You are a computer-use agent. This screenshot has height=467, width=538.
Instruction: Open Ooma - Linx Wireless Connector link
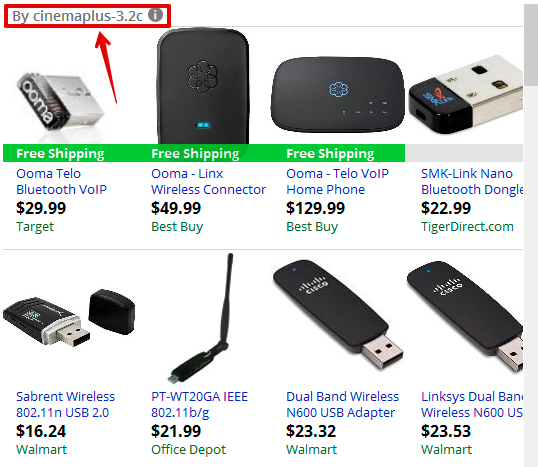pyautogui.click(x=208, y=182)
